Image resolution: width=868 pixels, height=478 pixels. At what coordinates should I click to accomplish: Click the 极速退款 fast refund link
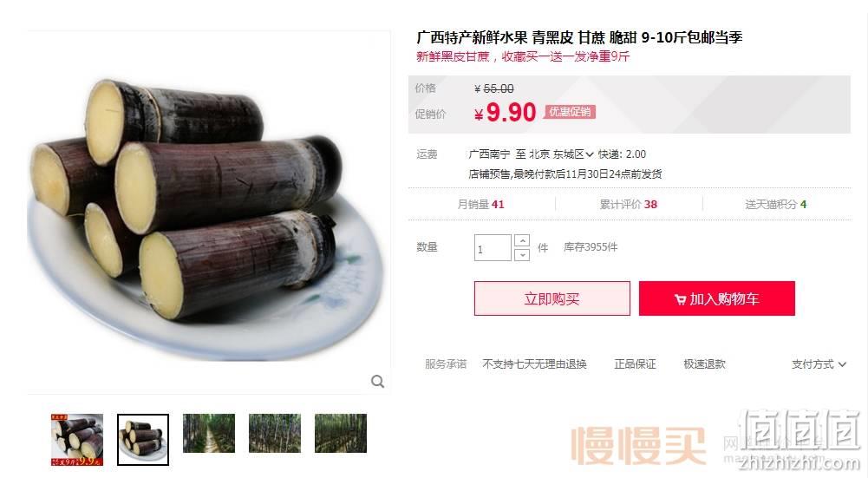pos(704,363)
